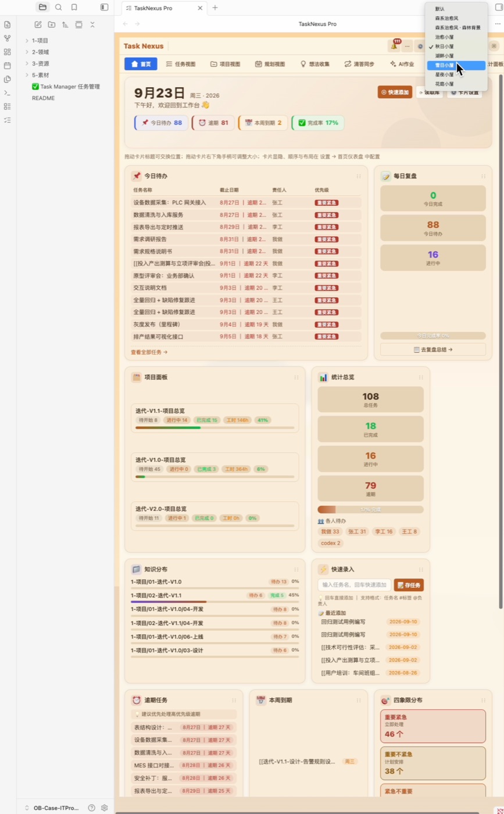Create a new folder in the explorer
The height and width of the screenshot is (814, 504).
tap(52, 24)
